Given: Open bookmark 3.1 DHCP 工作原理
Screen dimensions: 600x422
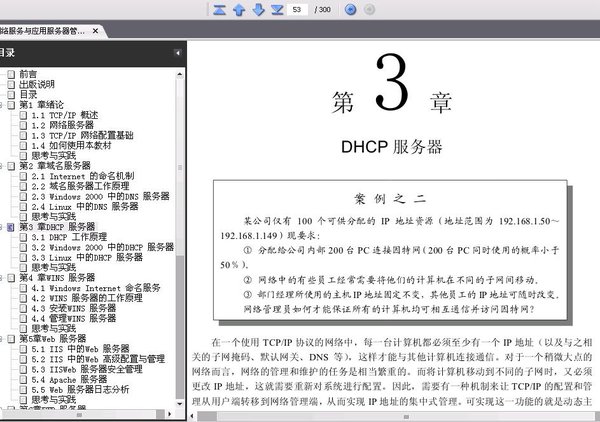Looking at the screenshot, I should (x=69, y=237).
